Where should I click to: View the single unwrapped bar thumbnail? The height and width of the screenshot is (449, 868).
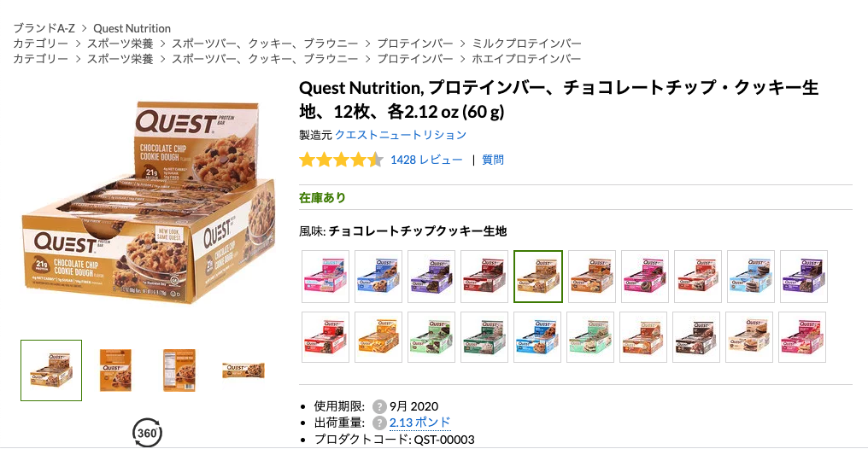click(x=243, y=370)
